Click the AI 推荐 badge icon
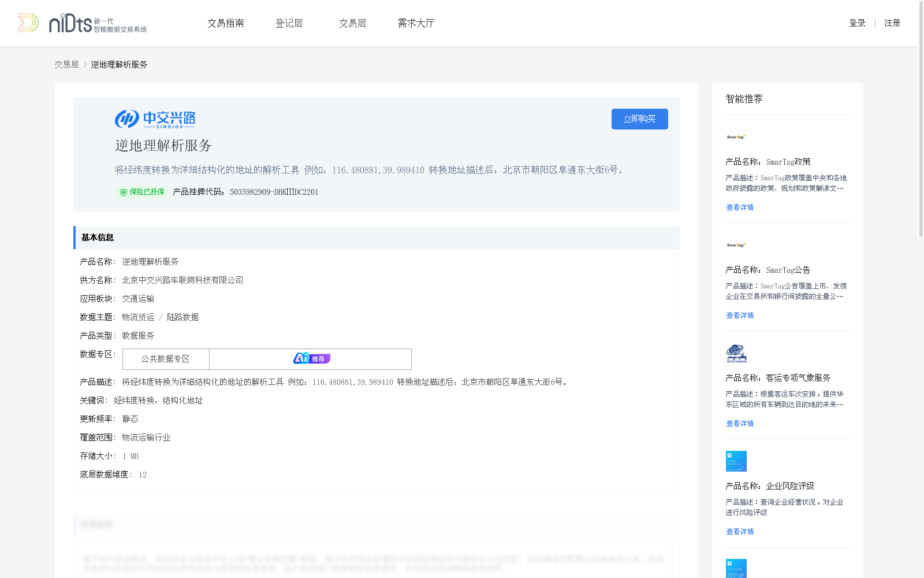 [x=312, y=358]
